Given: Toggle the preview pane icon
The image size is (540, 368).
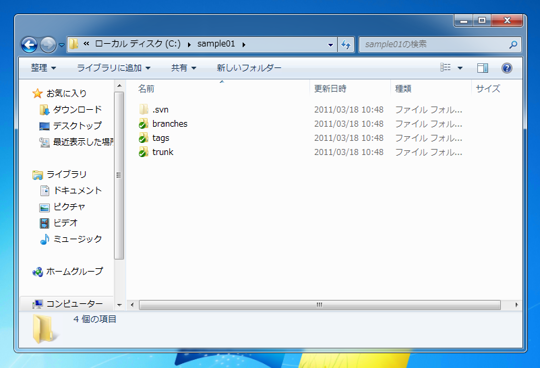Looking at the screenshot, I should [482, 68].
